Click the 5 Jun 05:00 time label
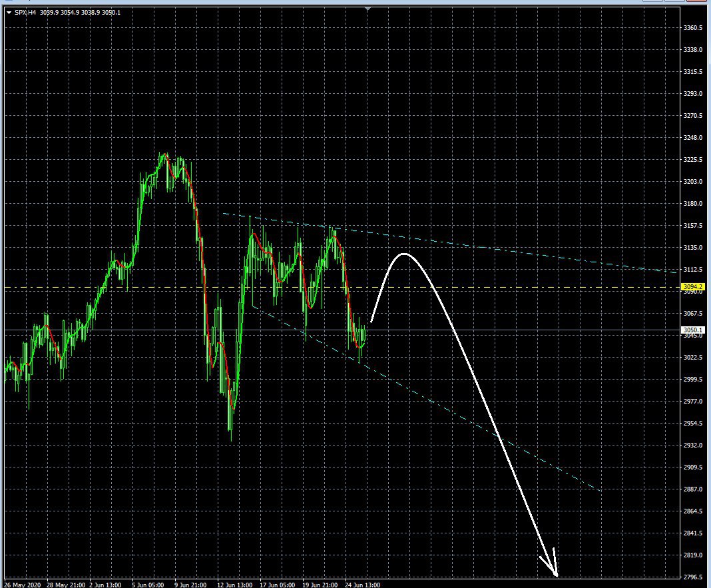Image resolution: width=711 pixels, height=588 pixels. 148,585
